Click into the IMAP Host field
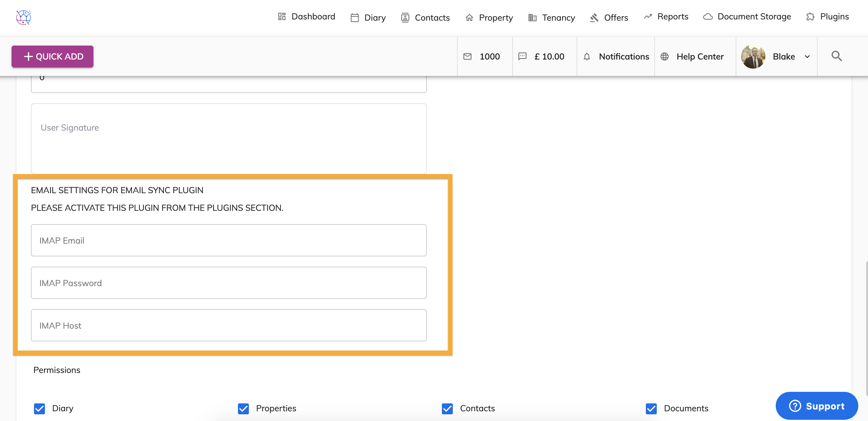Screen dimensions: 868x421 coord(229,325)
